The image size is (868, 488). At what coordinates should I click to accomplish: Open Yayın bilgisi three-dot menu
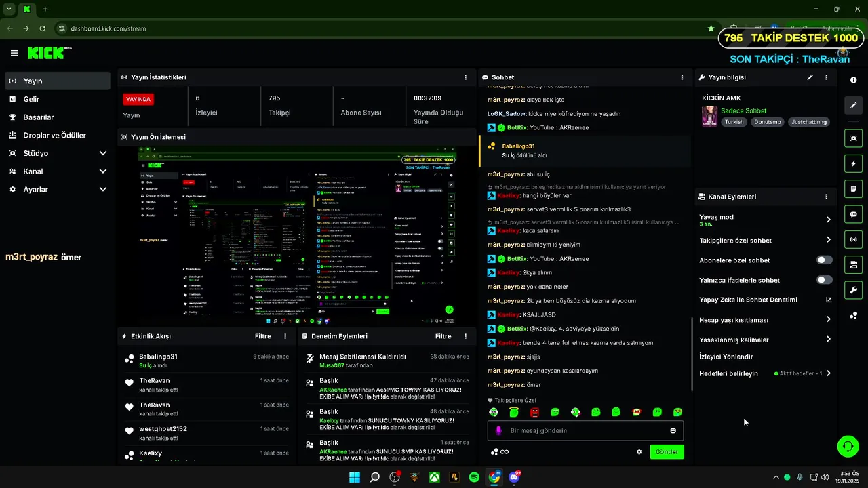pos(826,77)
